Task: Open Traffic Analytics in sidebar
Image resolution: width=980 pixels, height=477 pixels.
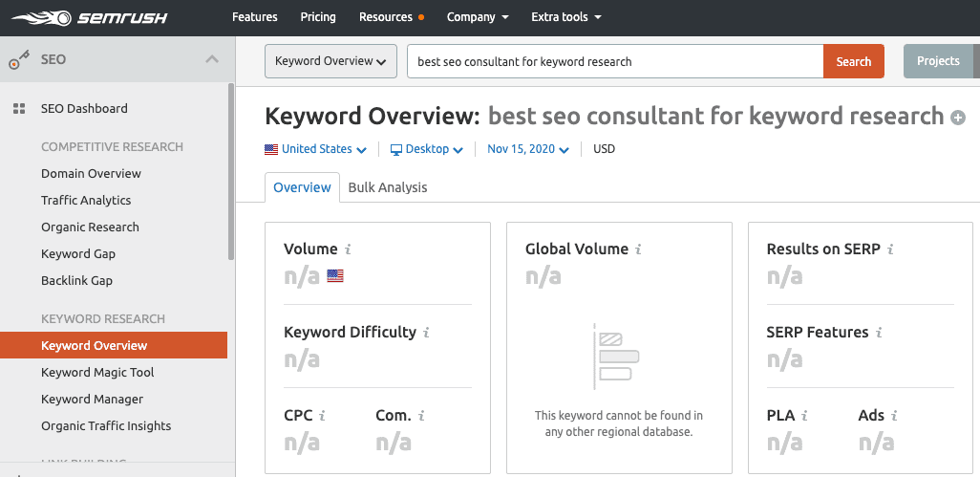Action: coord(86,201)
